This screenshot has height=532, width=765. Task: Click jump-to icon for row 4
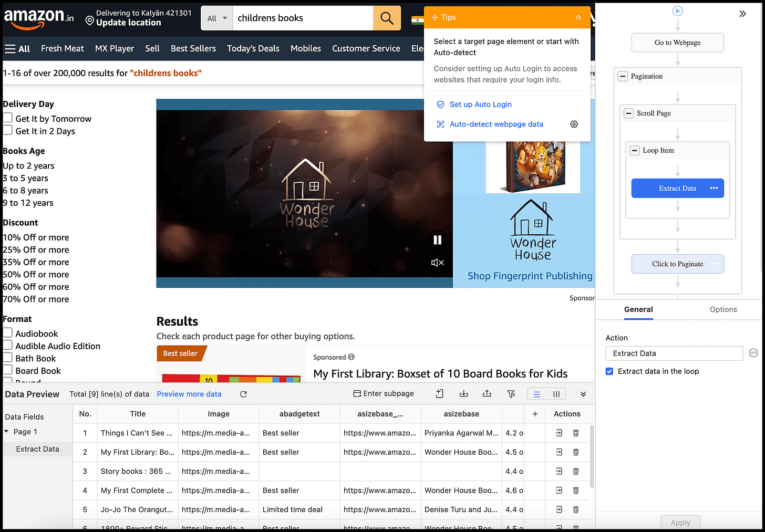coord(559,491)
